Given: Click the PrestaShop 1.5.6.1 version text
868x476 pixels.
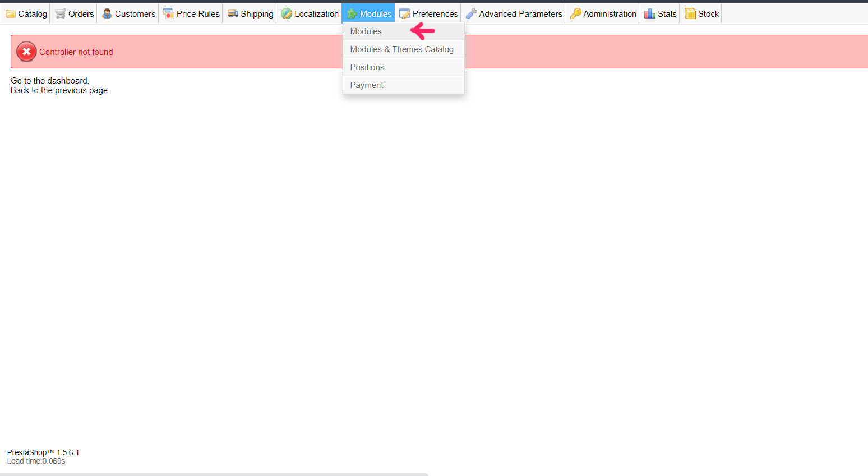Looking at the screenshot, I should click(43, 452).
